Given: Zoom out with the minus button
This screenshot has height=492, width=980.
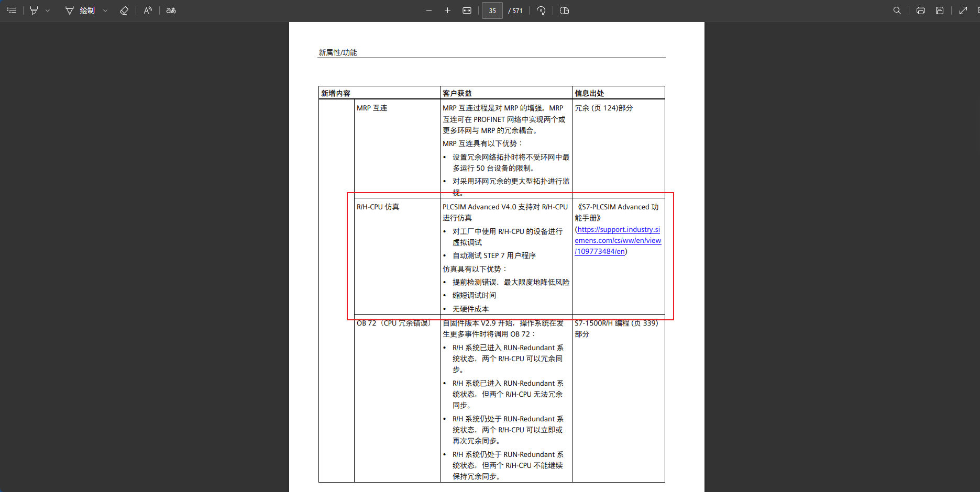Looking at the screenshot, I should click(429, 10).
